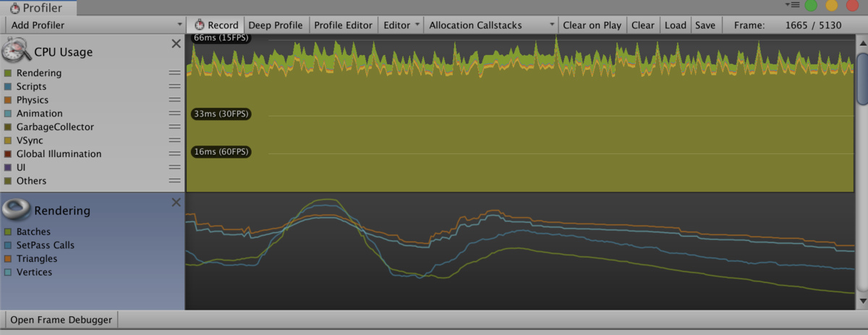The image size is (868, 335).
Task: Click the CPU Usage stopwatch icon
Action: (16, 51)
